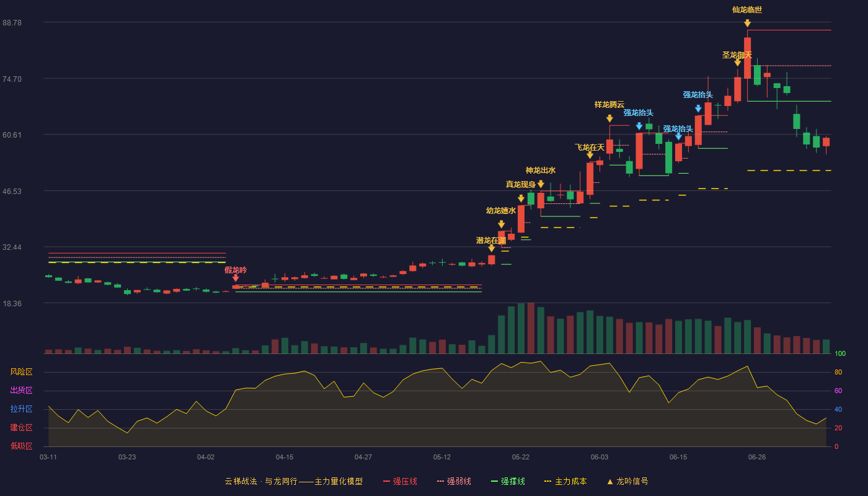Toggle the 强压线 legend series
This screenshot has width=868, height=496.
[400, 481]
